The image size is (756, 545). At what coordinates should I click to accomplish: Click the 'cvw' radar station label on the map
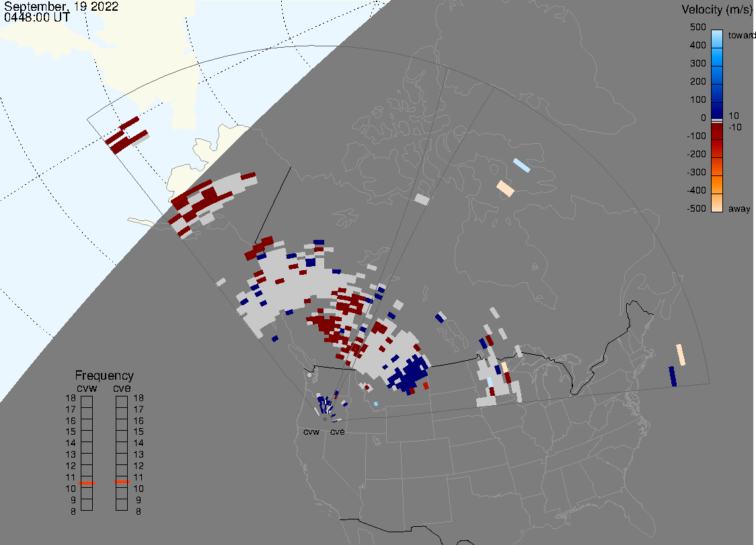point(311,431)
